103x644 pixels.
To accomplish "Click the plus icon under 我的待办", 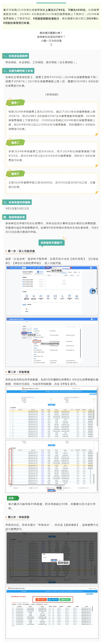I will tap(27, 309).
